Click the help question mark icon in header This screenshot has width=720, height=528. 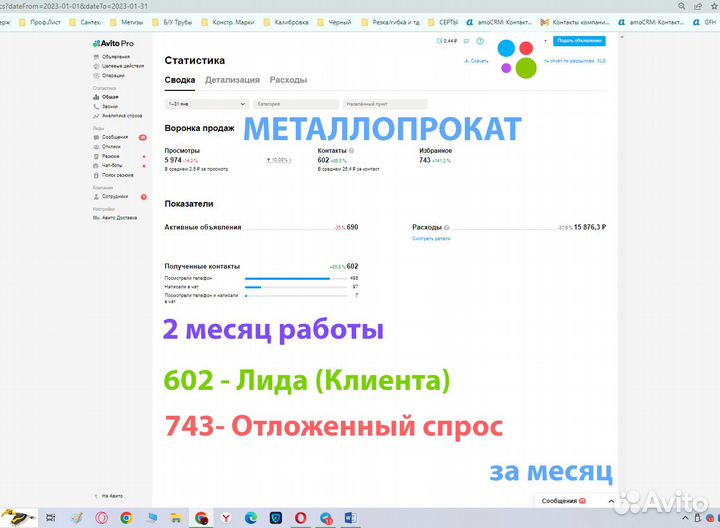(480, 41)
